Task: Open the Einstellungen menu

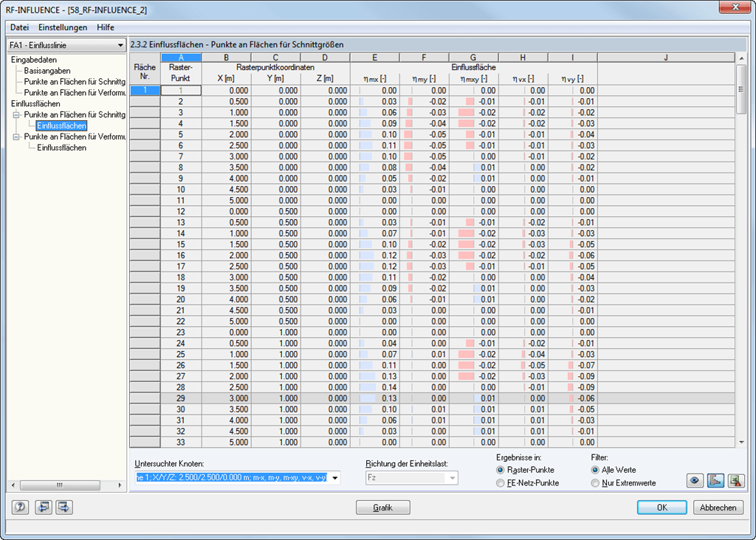Action: click(x=63, y=27)
